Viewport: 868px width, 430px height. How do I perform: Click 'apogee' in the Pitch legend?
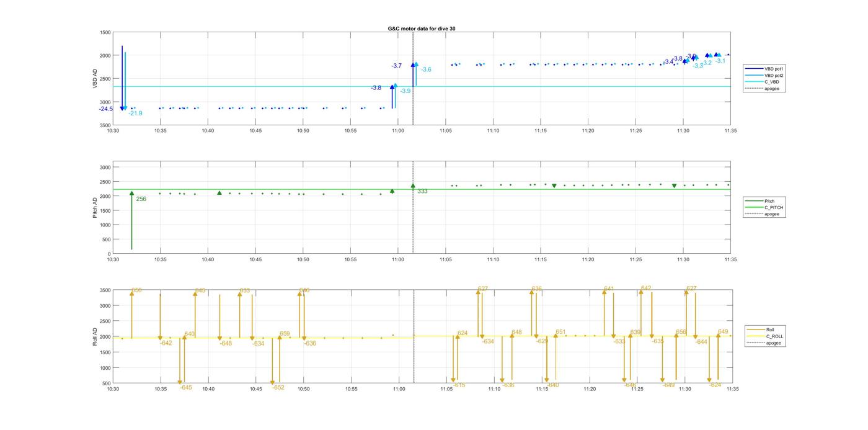pos(772,214)
